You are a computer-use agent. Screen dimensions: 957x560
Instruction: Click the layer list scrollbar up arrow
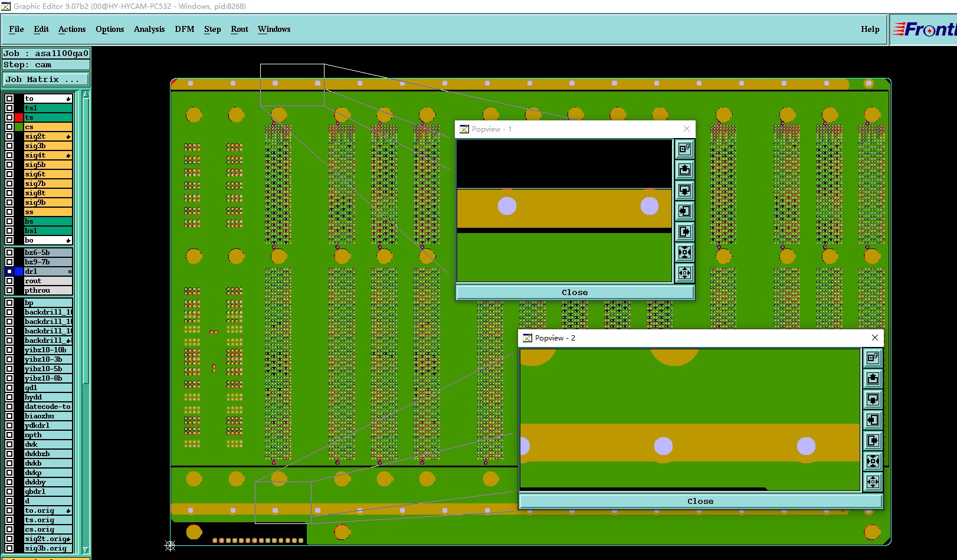(x=86, y=94)
